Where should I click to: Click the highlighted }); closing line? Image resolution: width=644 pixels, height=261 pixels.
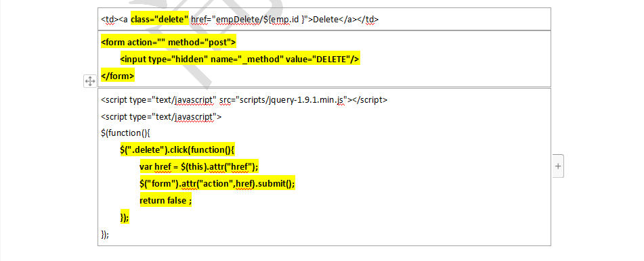[125, 218]
